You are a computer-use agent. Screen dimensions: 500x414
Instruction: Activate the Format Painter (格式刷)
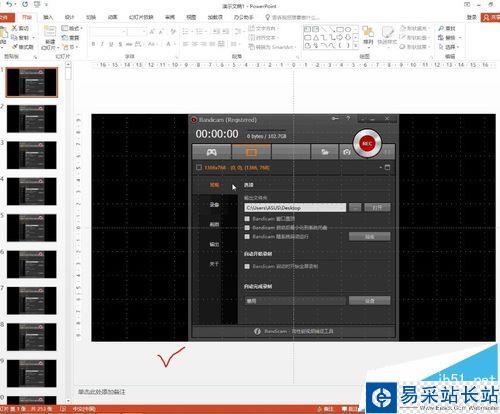(x=22, y=47)
